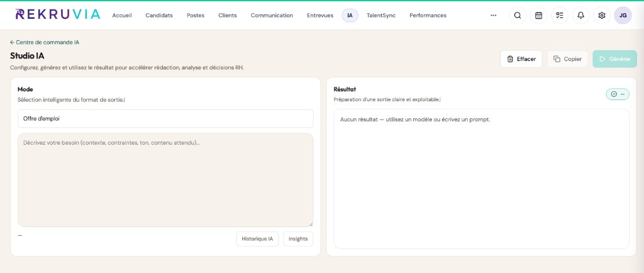
Task: Go to Entrevues
Action: 320,16
